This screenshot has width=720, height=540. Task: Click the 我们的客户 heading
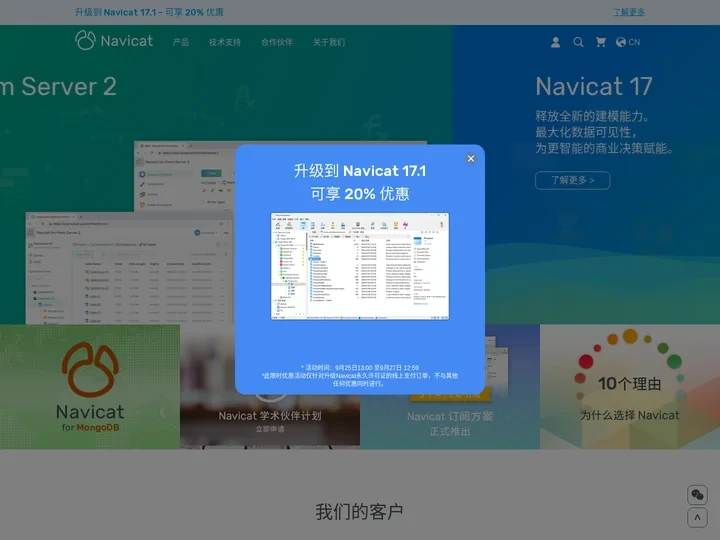pyautogui.click(x=360, y=512)
